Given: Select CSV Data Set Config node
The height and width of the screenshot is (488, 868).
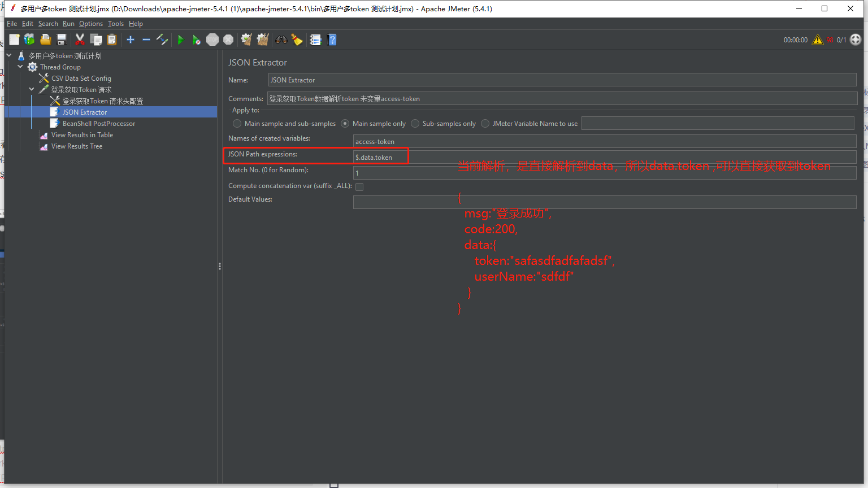Looking at the screenshot, I should click(x=81, y=79).
